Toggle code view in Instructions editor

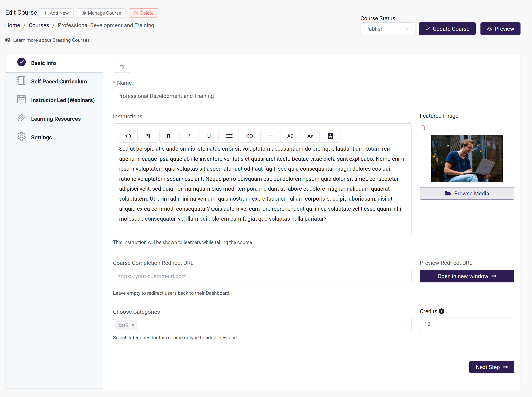pos(128,136)
